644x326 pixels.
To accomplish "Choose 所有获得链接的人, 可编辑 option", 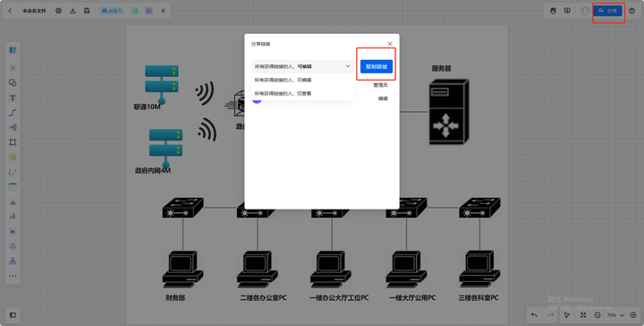I will [x=302, y=80].
